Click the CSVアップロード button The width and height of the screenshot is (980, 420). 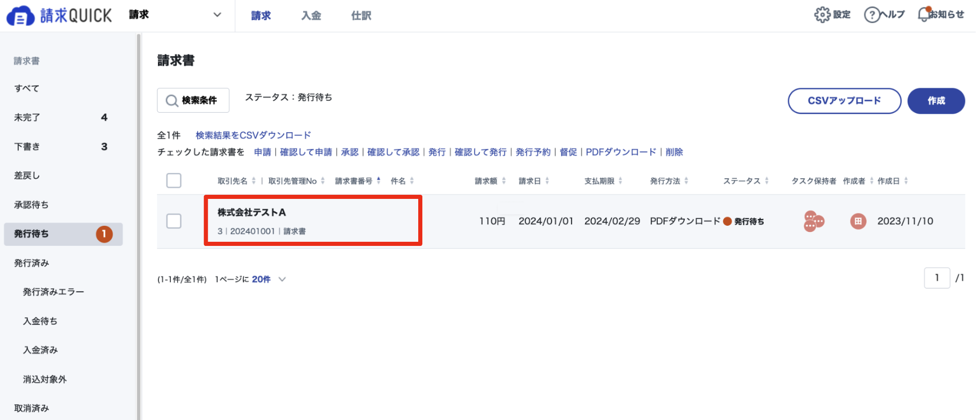point(844,101)
